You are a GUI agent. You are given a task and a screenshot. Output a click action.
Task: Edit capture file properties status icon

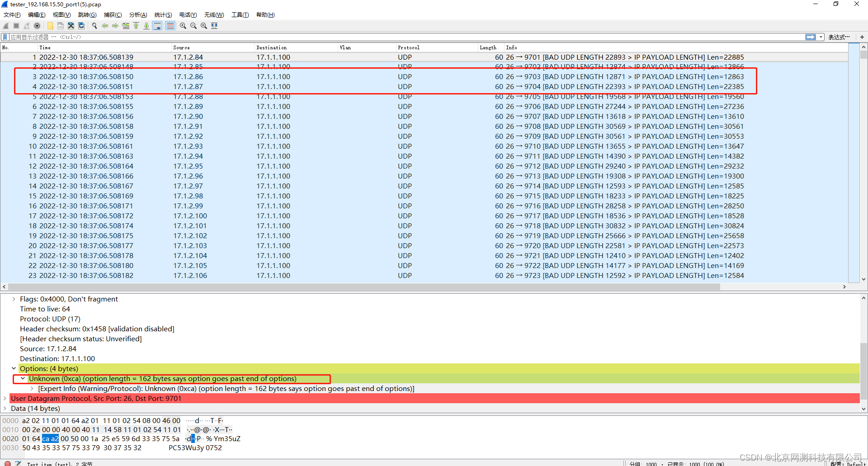click(x=18, y=463)
